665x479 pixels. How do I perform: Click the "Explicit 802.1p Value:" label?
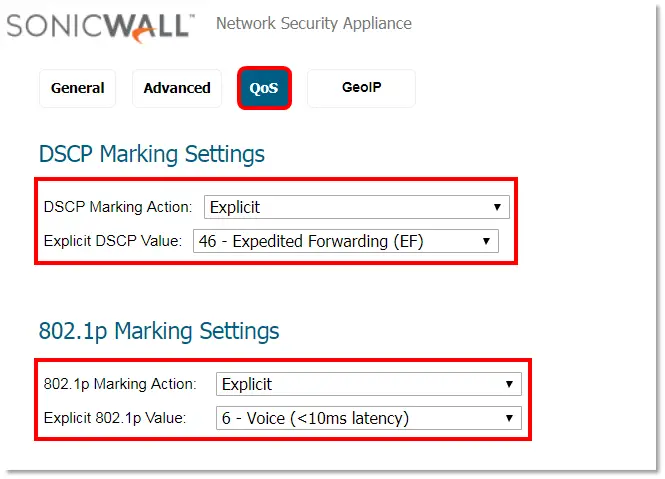pos(116,418)
